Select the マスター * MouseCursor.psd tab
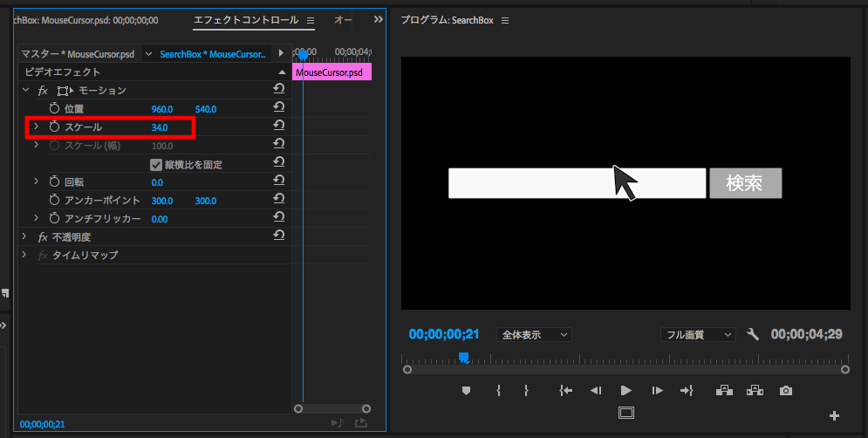The image size is (868, 438). click(x=79, y=54)
